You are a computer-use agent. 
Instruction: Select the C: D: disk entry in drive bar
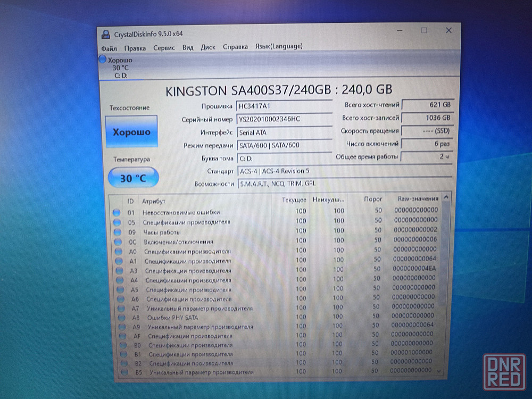click(x=120, y=68)
